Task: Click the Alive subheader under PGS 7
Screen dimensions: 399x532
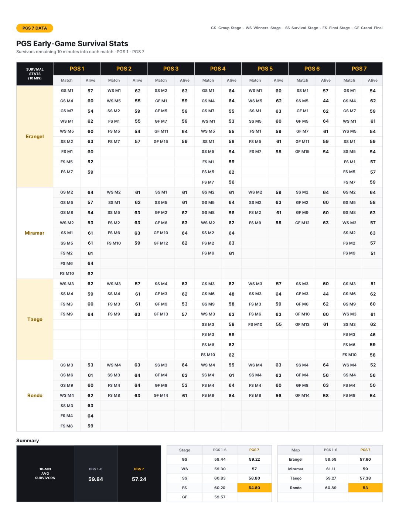Action: [x=373, y=80]
